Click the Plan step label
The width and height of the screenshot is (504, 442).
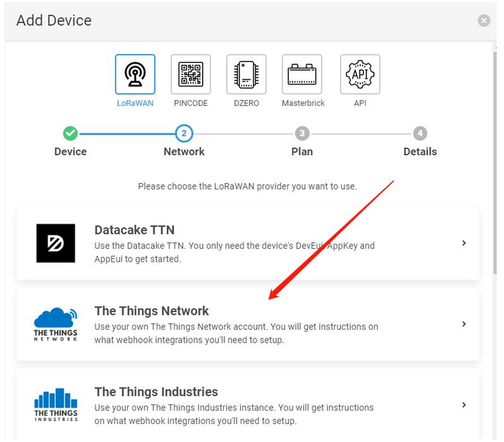click(302, 152)
